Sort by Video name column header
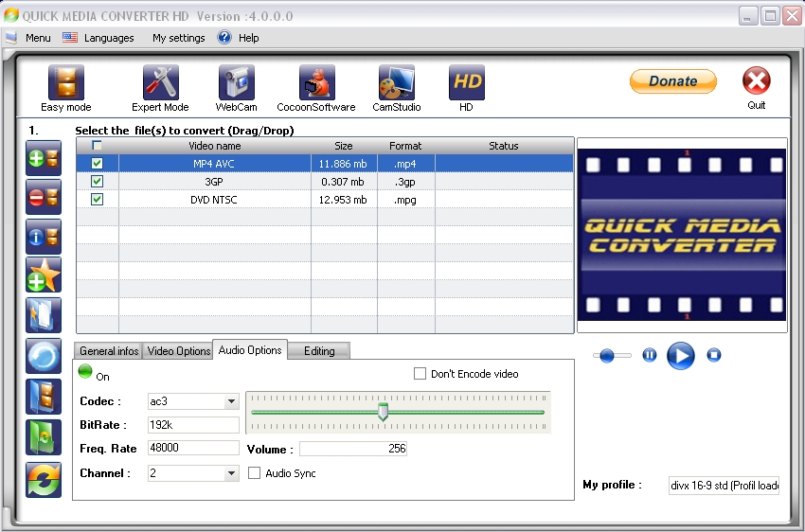805x532 pixels. (x=215, y=146)
